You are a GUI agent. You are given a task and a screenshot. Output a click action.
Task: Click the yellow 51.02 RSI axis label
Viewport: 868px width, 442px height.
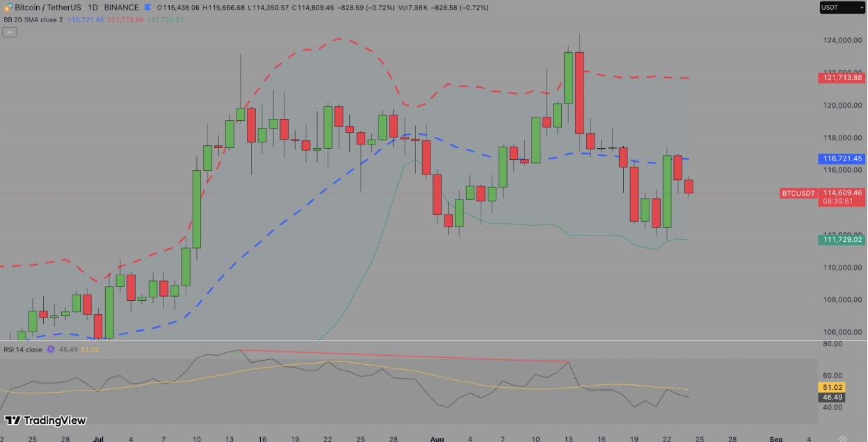(833, 388)
